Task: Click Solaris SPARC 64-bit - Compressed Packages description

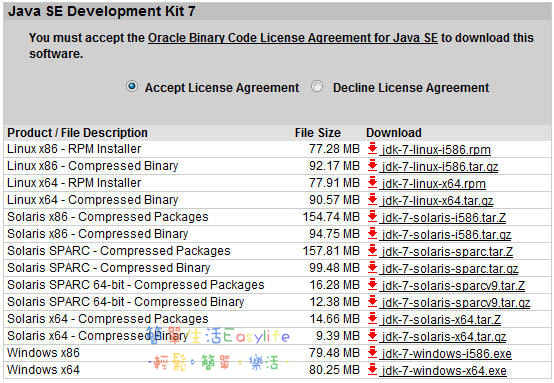Action: click(136, 285)
